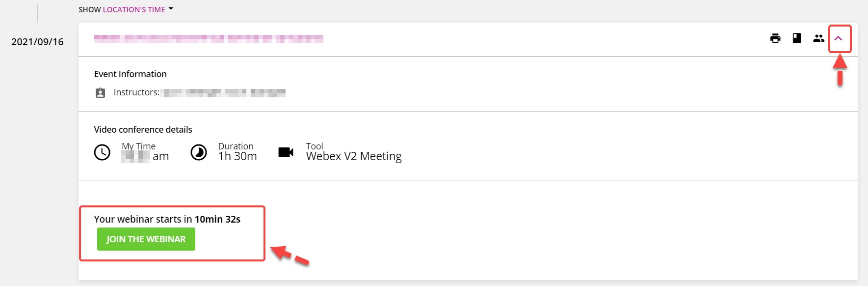The image size is (868, 286).
Task: Click the instructor badge icon
Action: click(100, 93)
